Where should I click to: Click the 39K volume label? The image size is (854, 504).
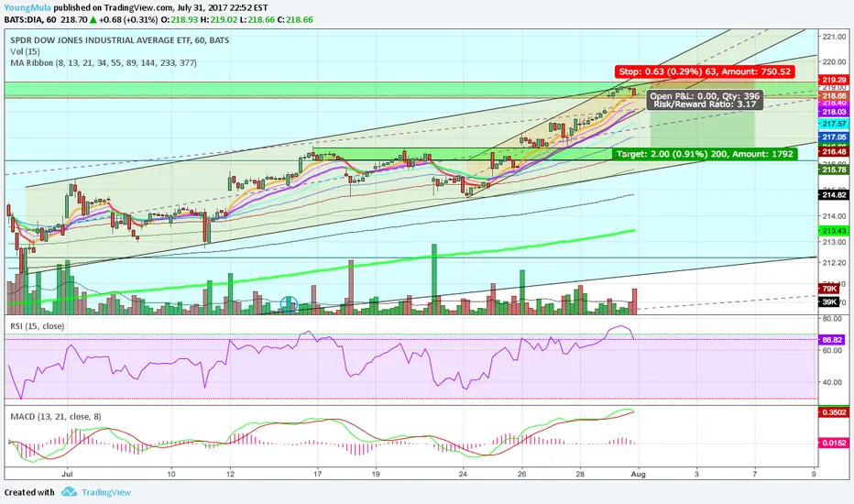[x=829, y=301]
